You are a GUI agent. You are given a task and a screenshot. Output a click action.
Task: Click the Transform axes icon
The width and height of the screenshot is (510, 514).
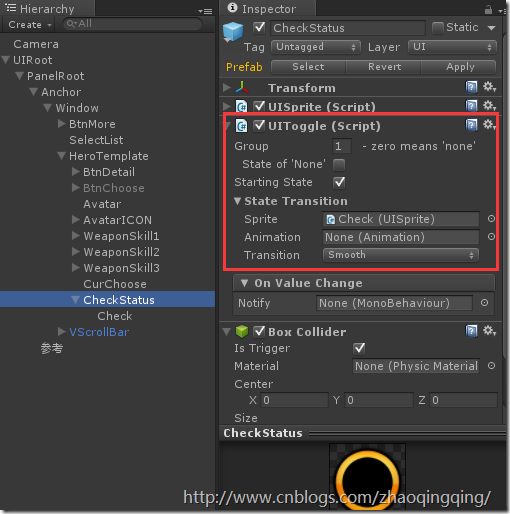(242, 87)
